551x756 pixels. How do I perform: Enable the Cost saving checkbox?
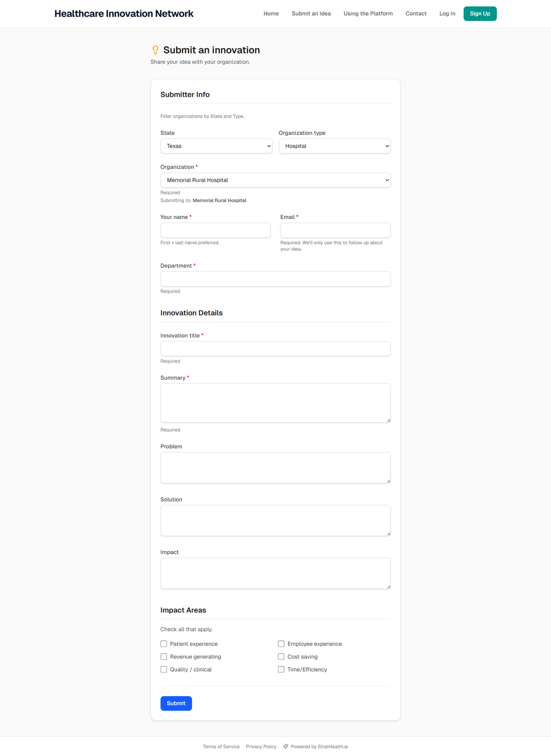click(x=281, y=656)
